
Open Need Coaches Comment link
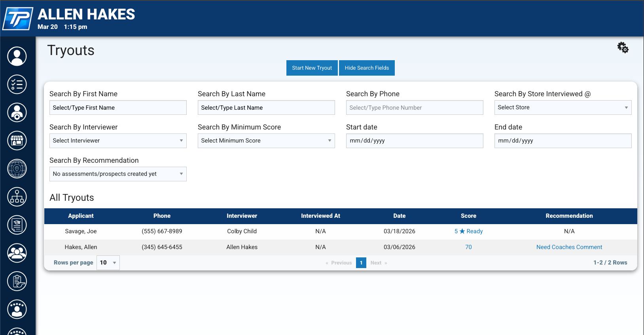(x=569, y=247)
